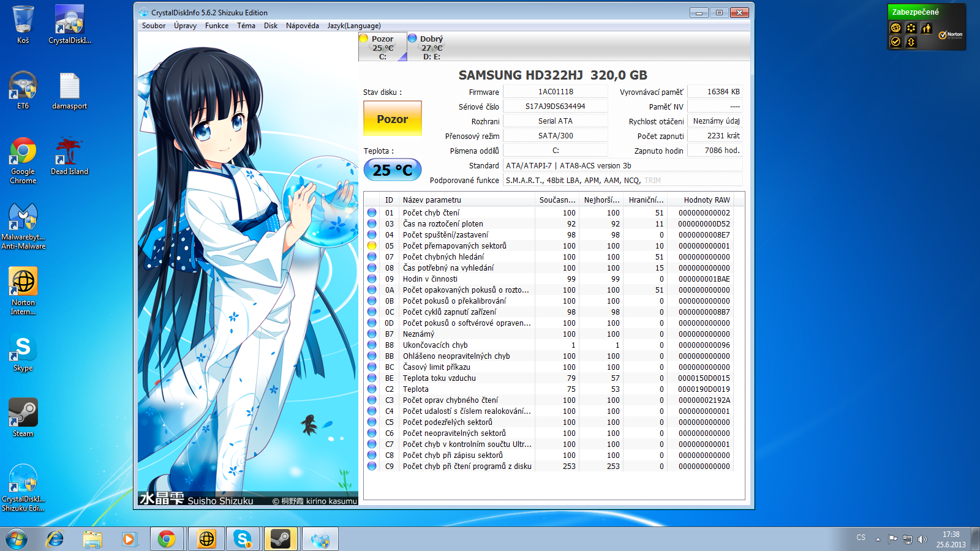This screenshot has width=980, height=551.
Task: Open Skype from the taskbar
Action: tap(244, 539)
